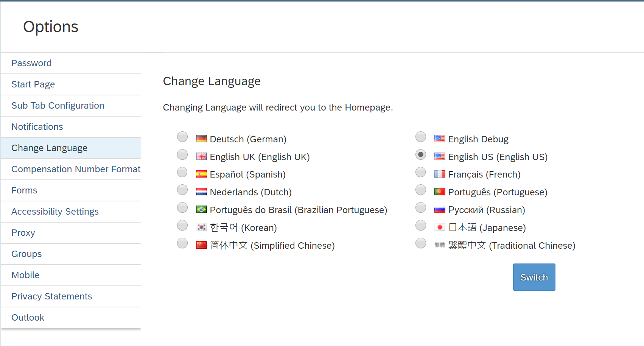Select the Brazilian Portuguese radio button
The height and width of the screenshot is (346, 644).
coord(182,207)
